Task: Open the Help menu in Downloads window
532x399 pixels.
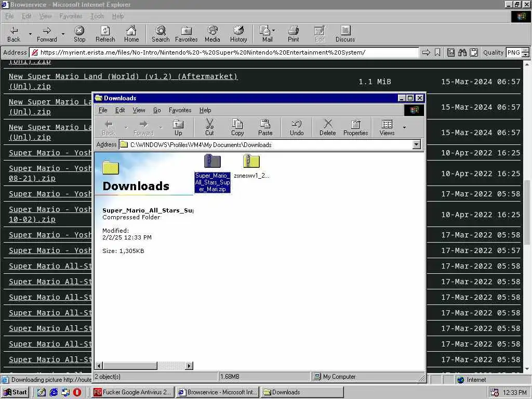Action: 205,110
